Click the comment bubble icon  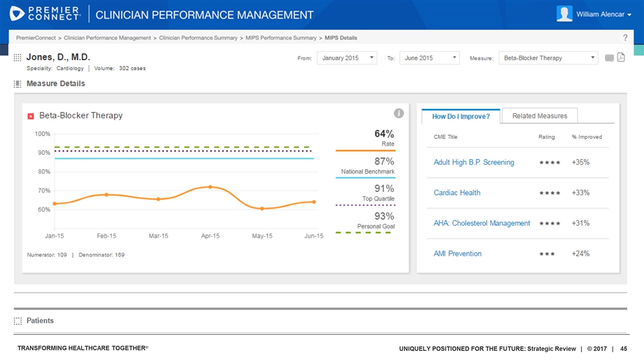tap(609, 58)
